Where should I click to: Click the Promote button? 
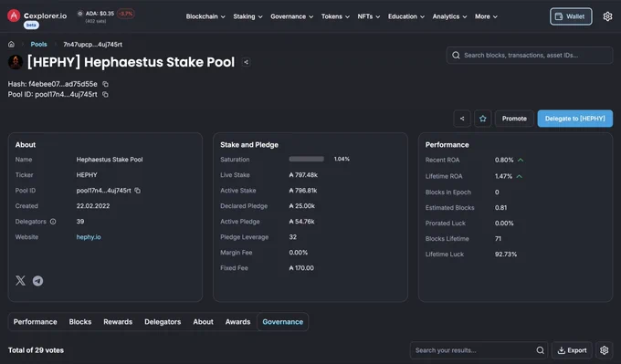click(514, 119)
